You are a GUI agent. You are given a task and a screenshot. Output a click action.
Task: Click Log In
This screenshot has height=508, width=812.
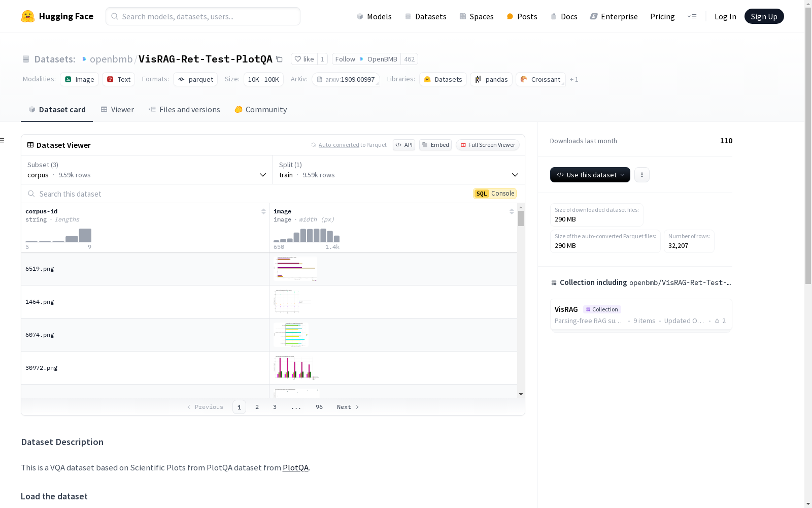click(x=725, y=16)
